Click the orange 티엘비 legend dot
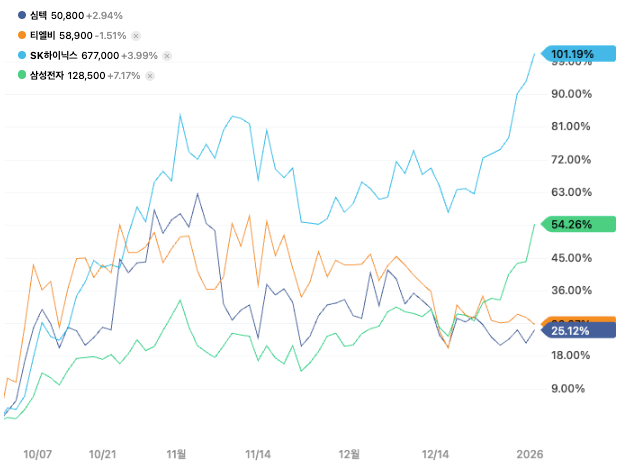The image size is (629, 475). point(23,36)
